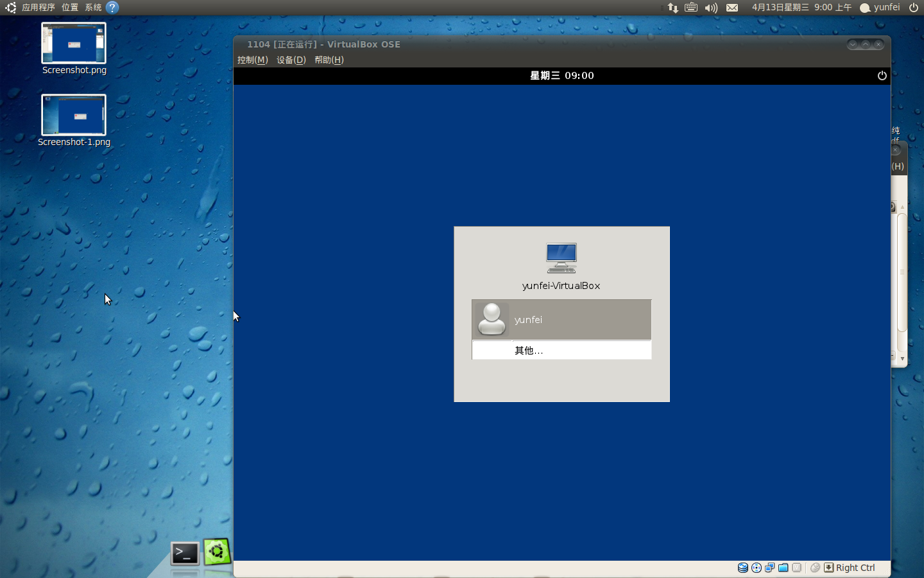Maximize the VirtualBox OSE window
This screenshot has height=578, width=924.
click(866, 44)
